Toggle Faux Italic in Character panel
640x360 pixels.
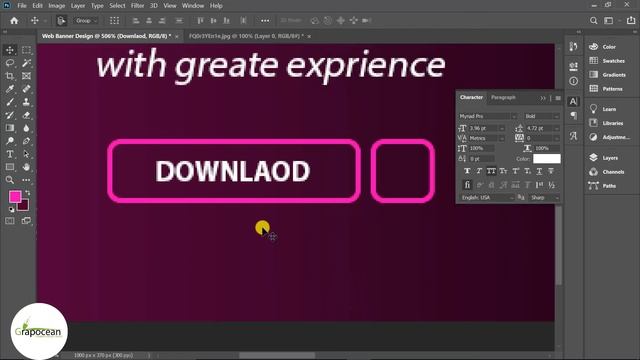point(479,171)
